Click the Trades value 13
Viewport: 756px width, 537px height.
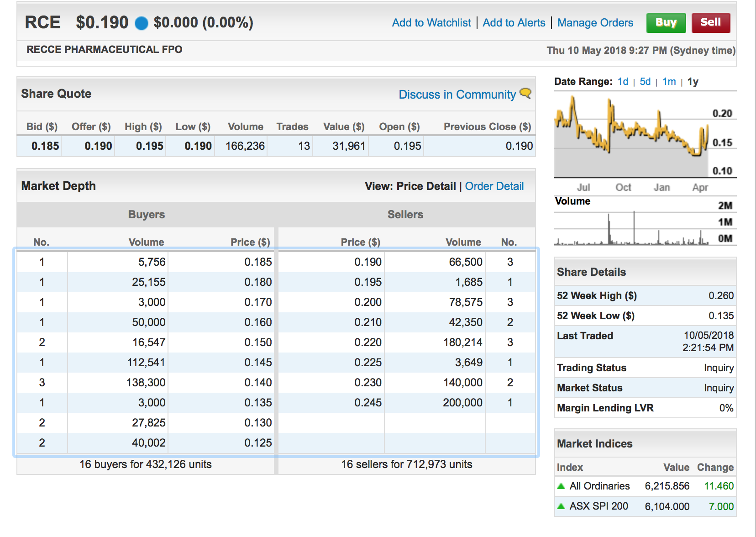click(304, 146)
